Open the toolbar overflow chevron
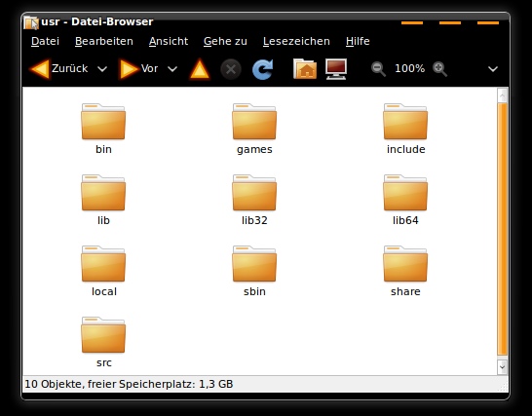The image size is (532, 416). pyautogui.click(x=493, y=69)
